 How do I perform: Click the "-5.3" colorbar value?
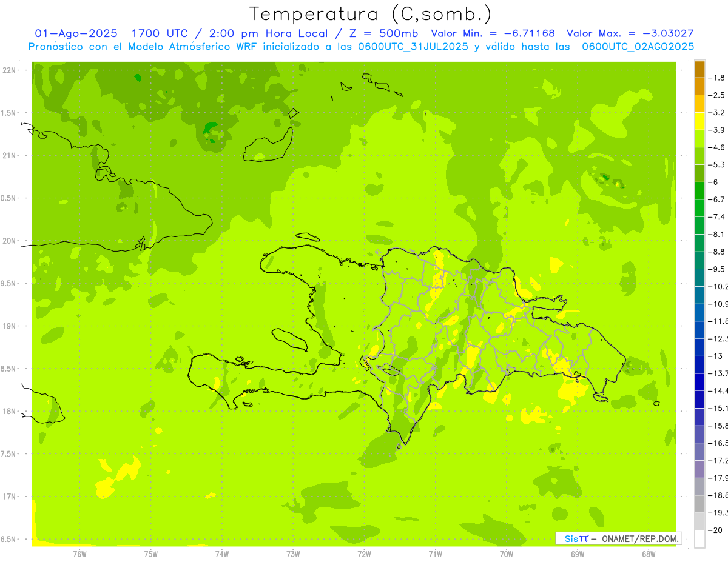(718, 165)
